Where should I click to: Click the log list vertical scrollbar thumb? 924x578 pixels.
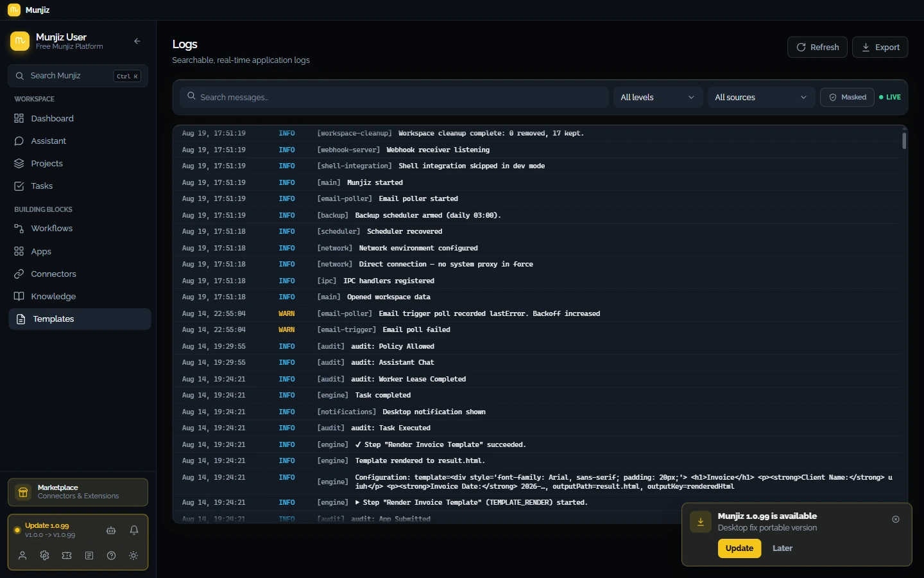pos(904,140)
